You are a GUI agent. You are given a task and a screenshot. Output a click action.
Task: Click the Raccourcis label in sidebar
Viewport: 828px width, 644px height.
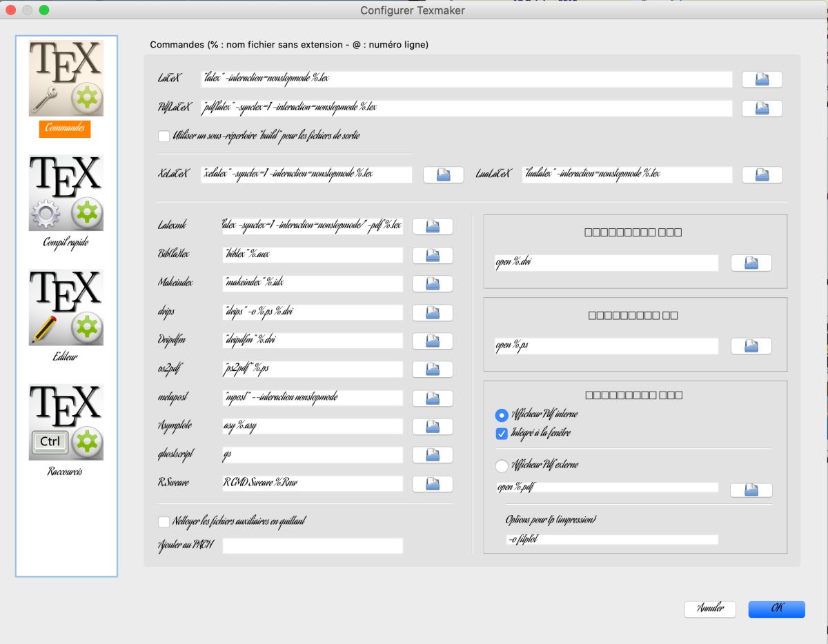pos(66,472)
